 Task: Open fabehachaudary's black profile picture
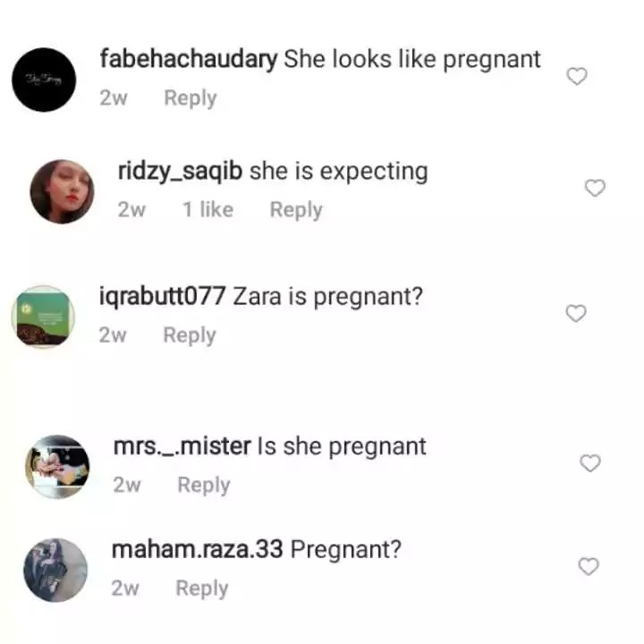point(44,80)
